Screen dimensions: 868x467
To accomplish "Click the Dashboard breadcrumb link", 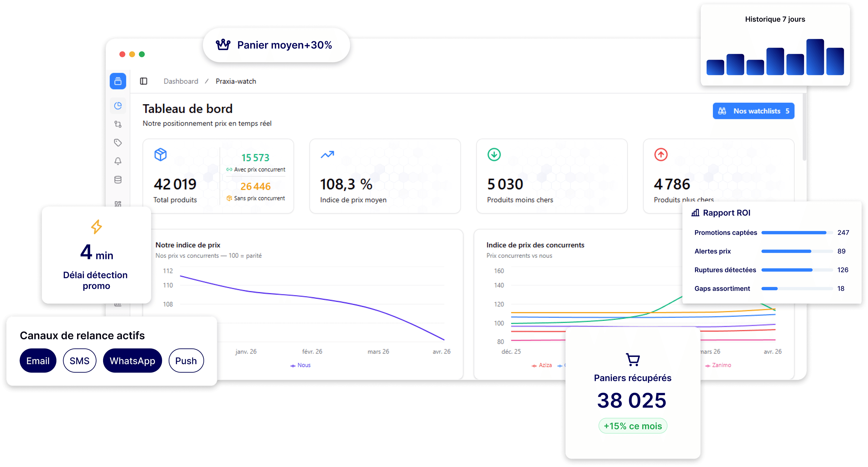I will tap(181, 81).
